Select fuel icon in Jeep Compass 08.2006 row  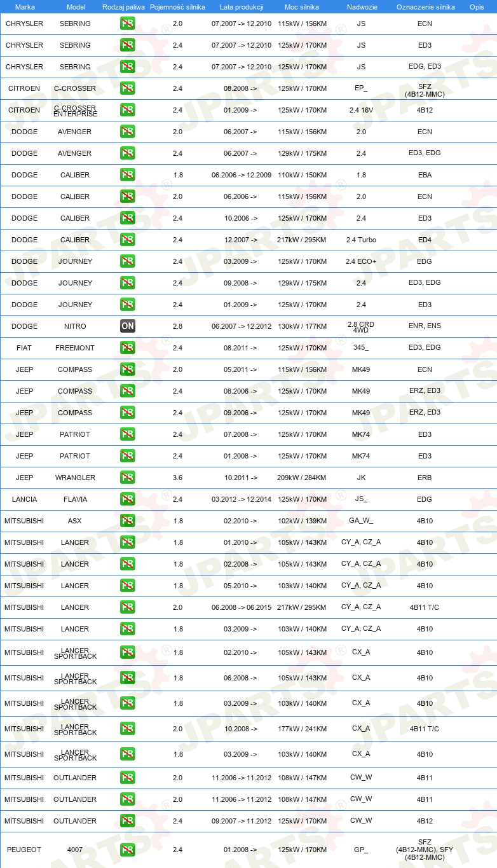point(128,391)
